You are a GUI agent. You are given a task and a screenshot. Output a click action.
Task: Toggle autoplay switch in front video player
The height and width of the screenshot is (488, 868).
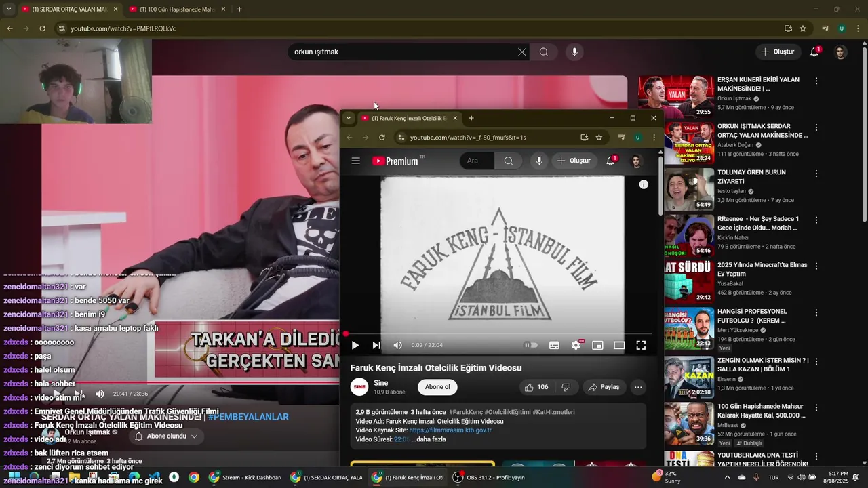(531, 345)
